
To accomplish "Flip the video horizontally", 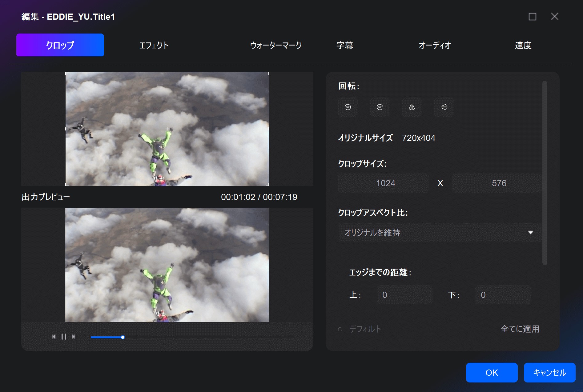I will (x=412, y=107).
